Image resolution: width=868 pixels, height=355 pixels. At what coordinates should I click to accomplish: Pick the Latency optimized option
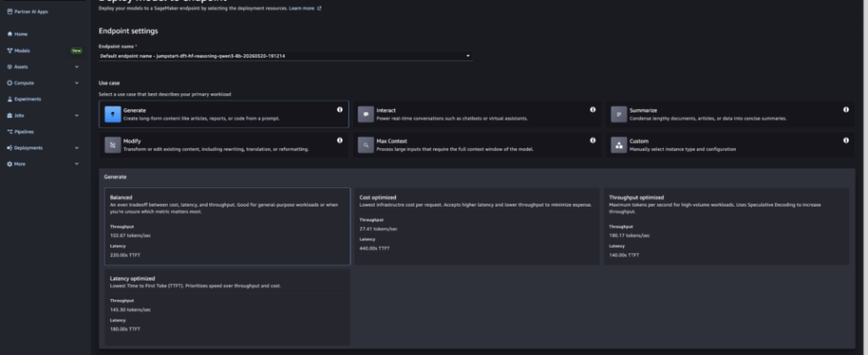pos(225,306)
